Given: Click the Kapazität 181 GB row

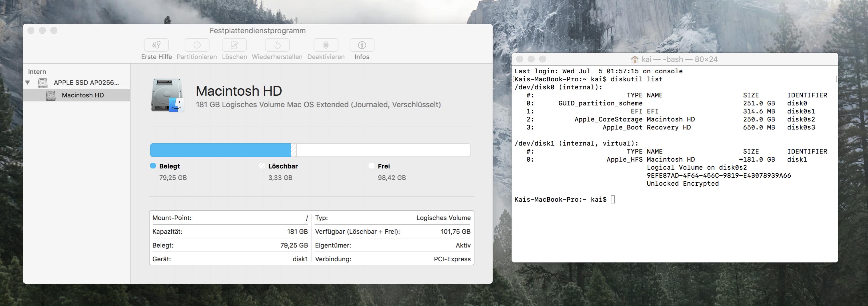Looking at the screenshot, I should click(x=230, y=232).
